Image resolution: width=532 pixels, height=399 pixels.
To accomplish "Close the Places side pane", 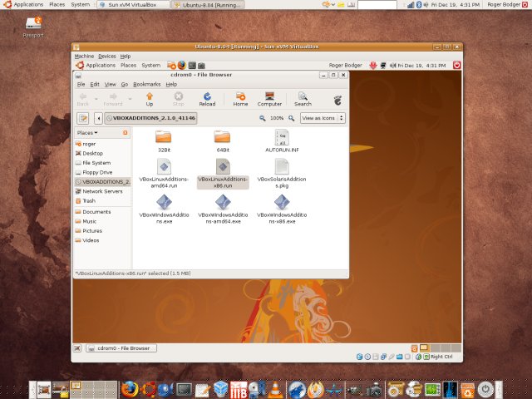I will (126, 133).
